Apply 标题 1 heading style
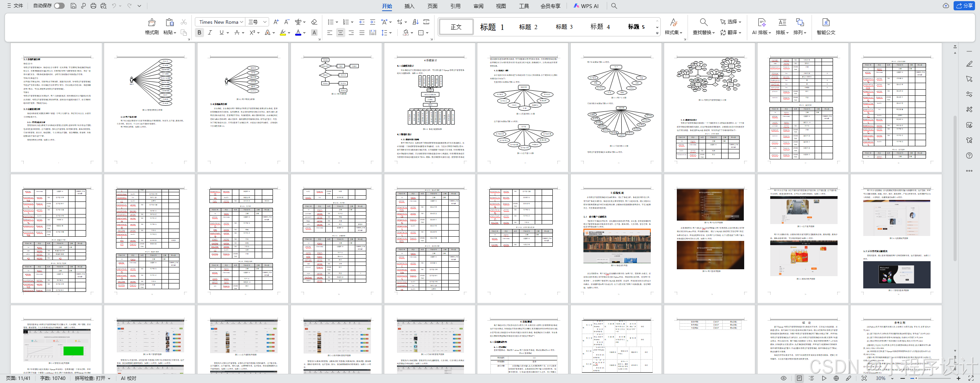 click(492, 27)
